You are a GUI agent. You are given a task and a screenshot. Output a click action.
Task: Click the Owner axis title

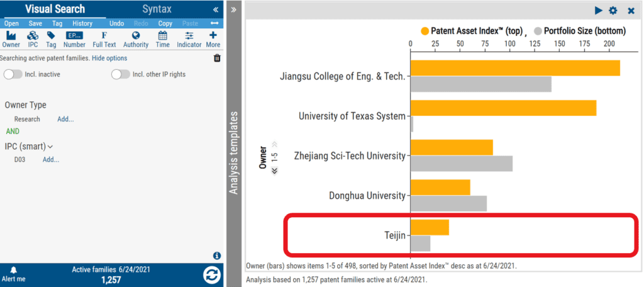coord(263,157)
